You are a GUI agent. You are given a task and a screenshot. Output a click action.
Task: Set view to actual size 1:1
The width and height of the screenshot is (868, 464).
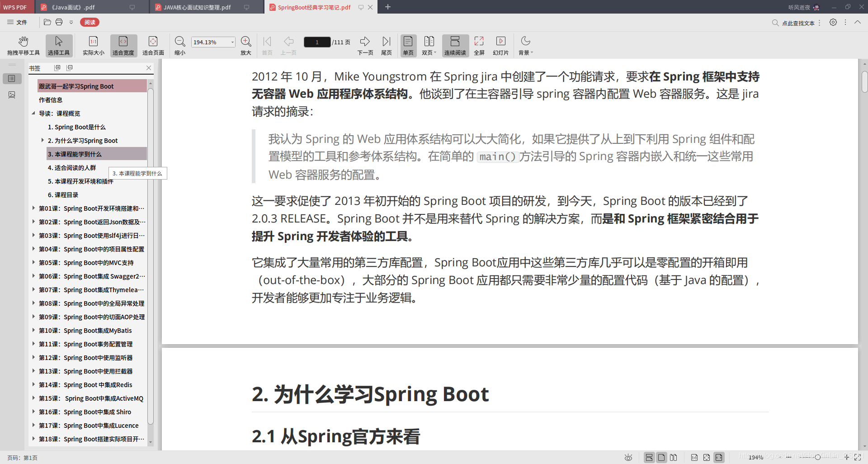[94, 46]
